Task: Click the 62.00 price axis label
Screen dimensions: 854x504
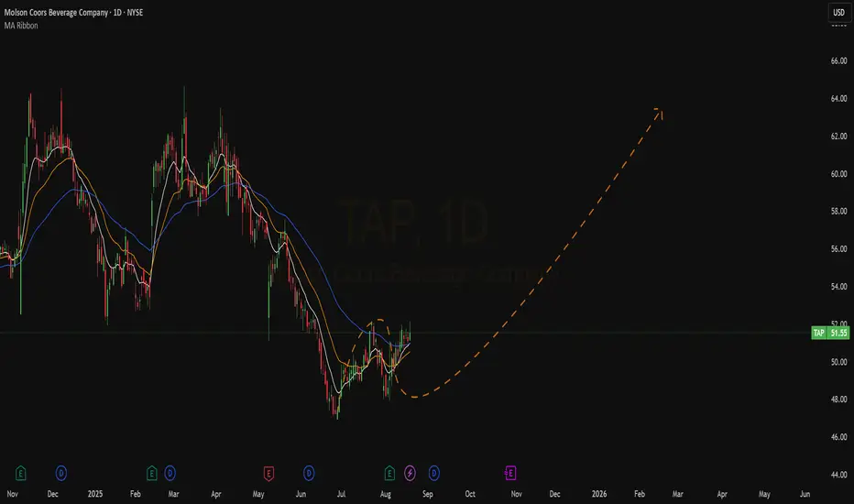Action: point(838,137)
